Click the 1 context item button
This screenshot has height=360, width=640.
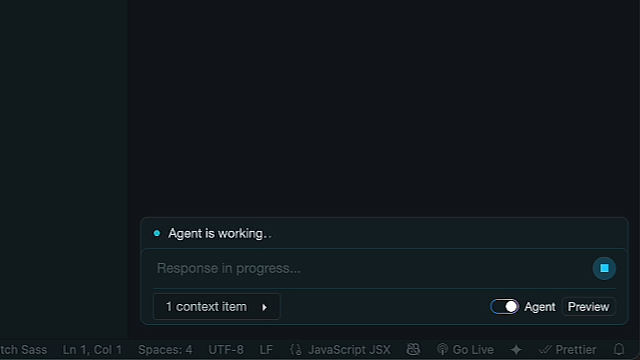216,307
